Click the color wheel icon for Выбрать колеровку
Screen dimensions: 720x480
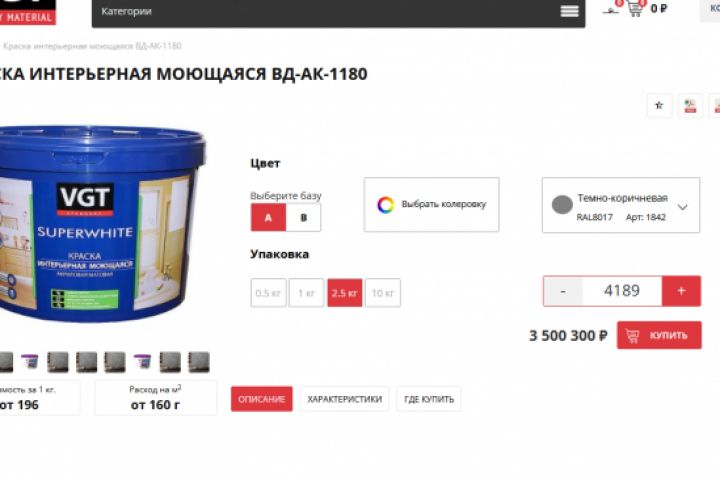click(386, 204)
